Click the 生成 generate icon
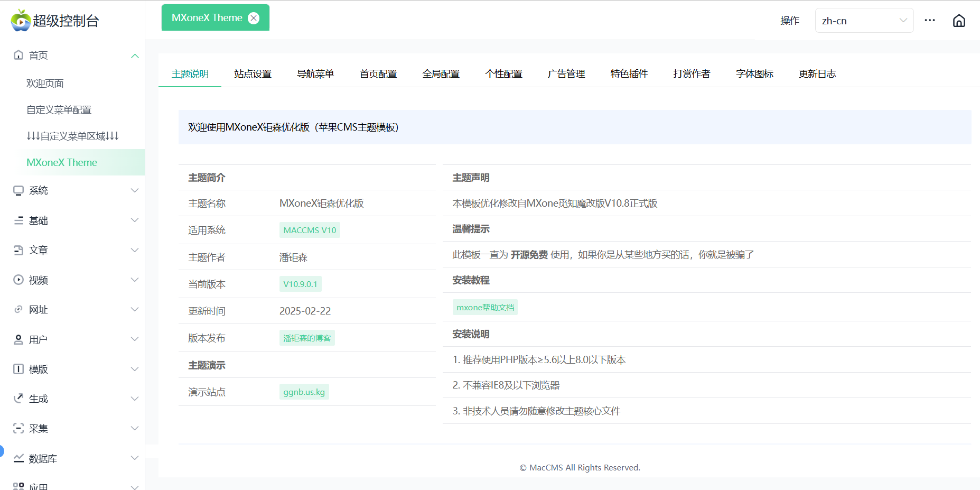980x490 pixels. pos(18,399)
